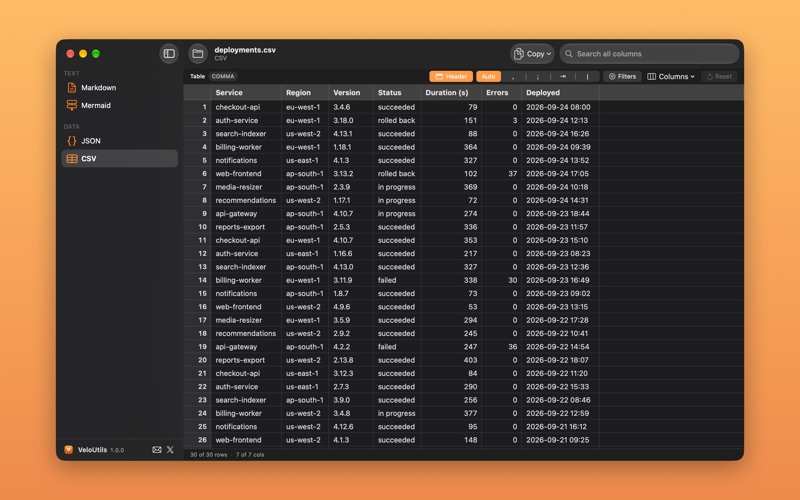Select Mermaid in the sidebar
Viewport: 800px width, 500px height.
point(119,106)
